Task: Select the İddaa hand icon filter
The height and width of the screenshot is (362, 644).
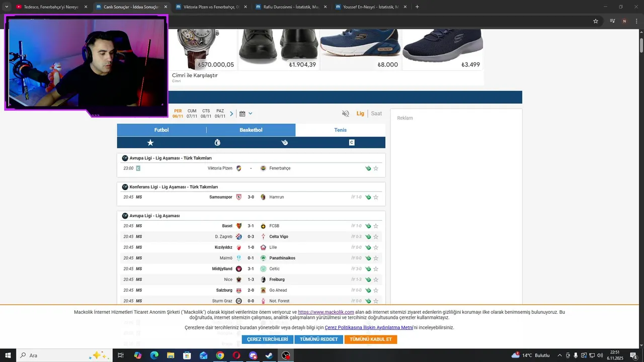Action: (x=285, y=143)
